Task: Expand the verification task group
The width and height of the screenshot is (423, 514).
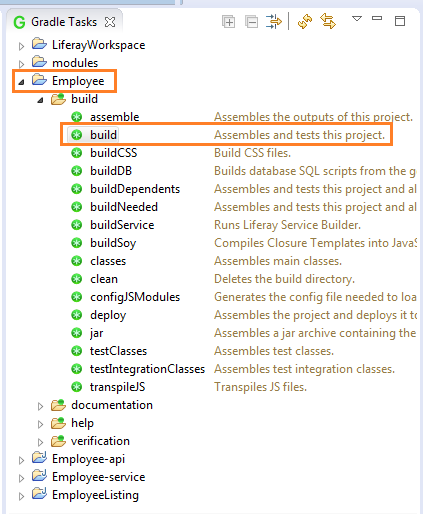Action: (x=40, y=442)
